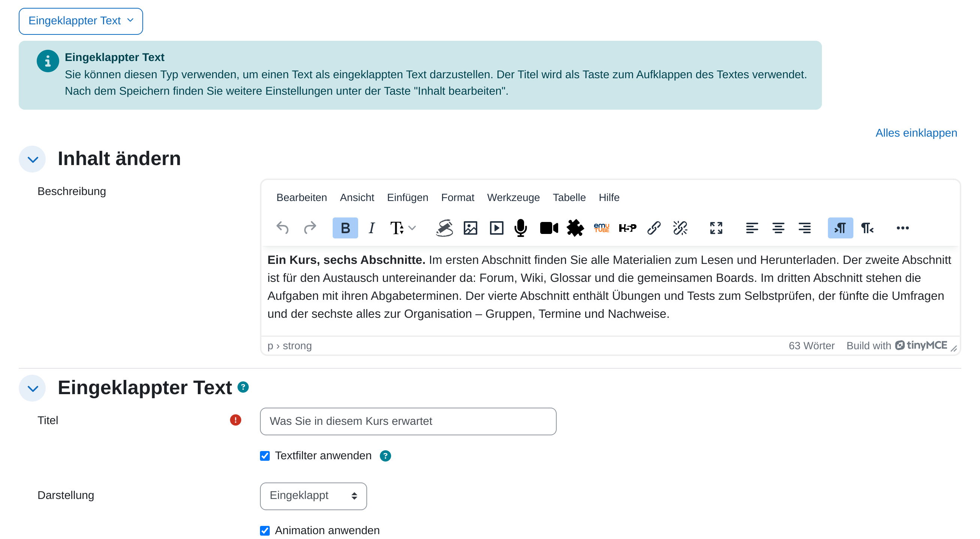Insert H5P content via the toolbar
The width and height of the screenshot is (980, 539).
[x=627, y=228]
